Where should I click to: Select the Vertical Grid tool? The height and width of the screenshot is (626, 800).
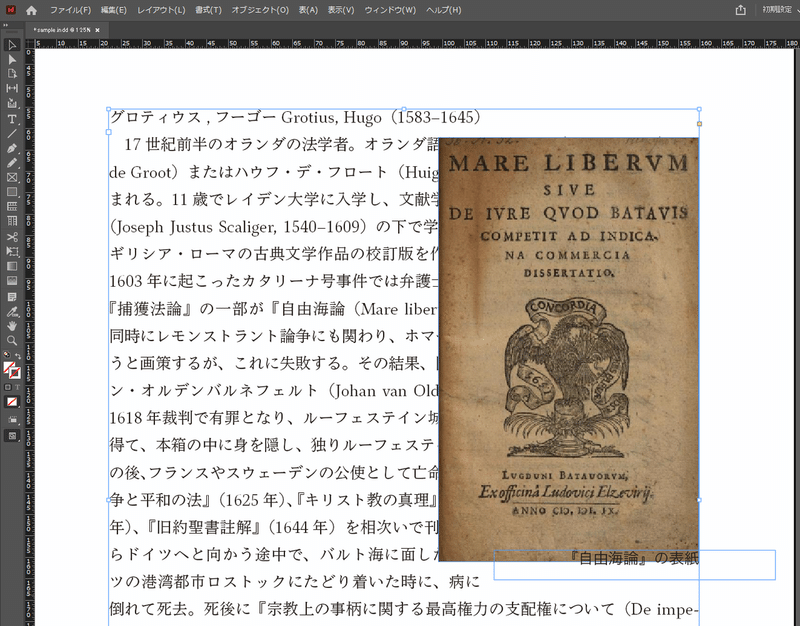click(x=12, y=221)
